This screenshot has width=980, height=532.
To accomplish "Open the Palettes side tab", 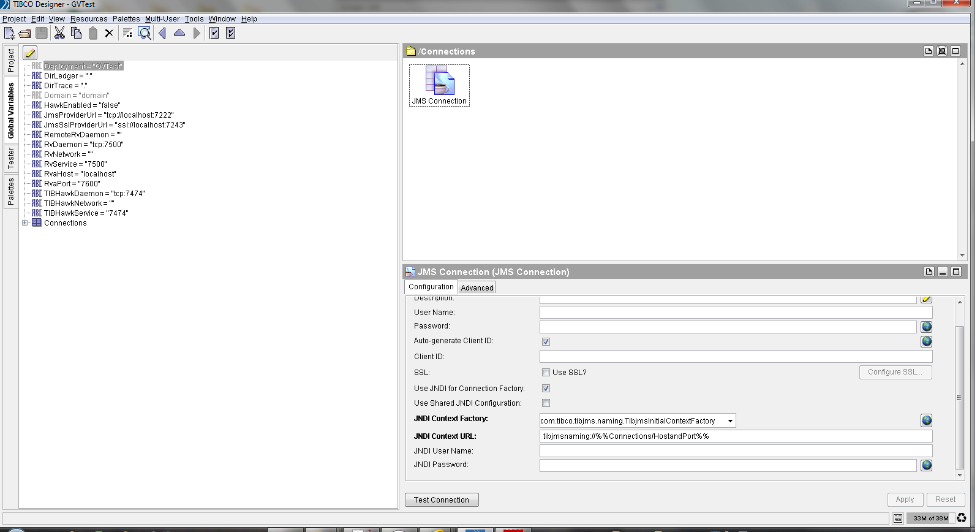I will [x=11, y=191].
